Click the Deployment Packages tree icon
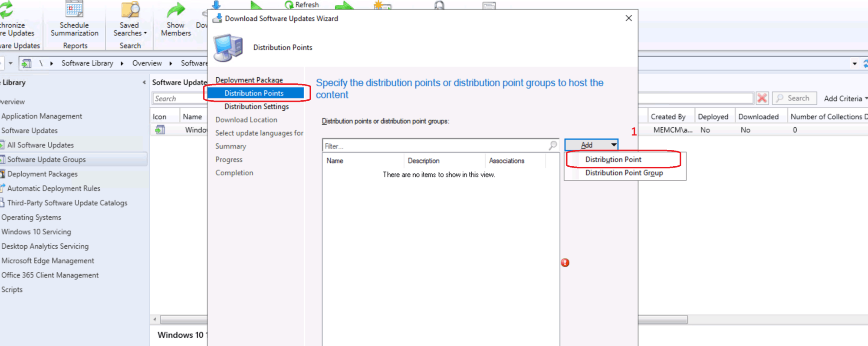The height and width of the screenshot is (346, 868). [2, 174]
